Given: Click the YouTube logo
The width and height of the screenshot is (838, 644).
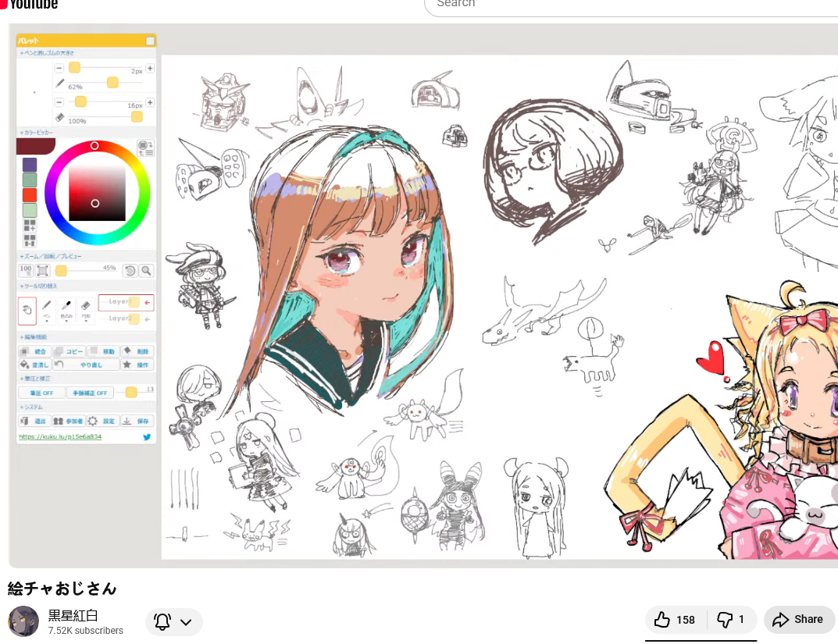Looking at the screenshot, I should coord(29,4).
